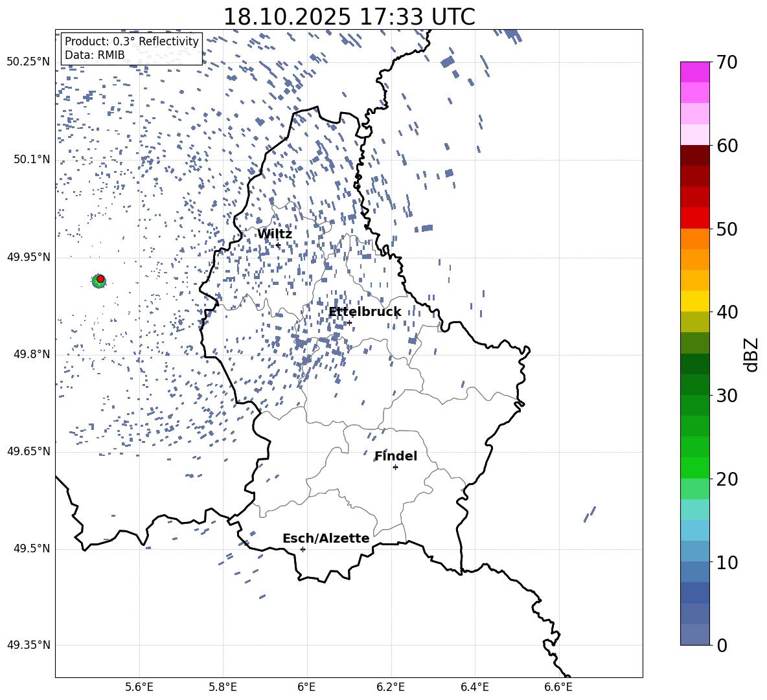This screenshot has height=700, width=767.
Task: Click the 5.6°E longitude label
Action: [x=139, y=687]
